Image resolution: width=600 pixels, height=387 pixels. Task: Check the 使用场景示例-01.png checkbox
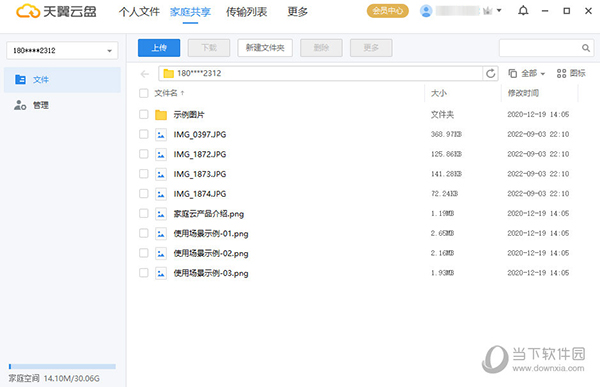coord(143,233)
